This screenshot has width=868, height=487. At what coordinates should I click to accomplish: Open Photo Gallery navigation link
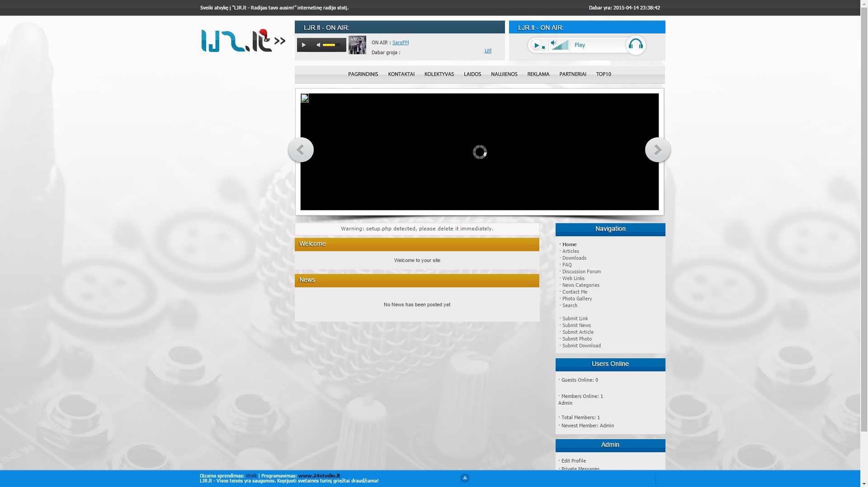click(x=577, y=299)
